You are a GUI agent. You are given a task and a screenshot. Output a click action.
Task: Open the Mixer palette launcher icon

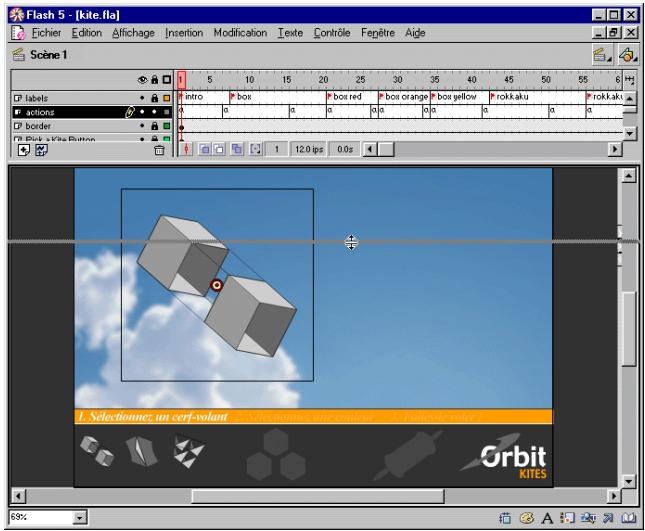point(527,518)
